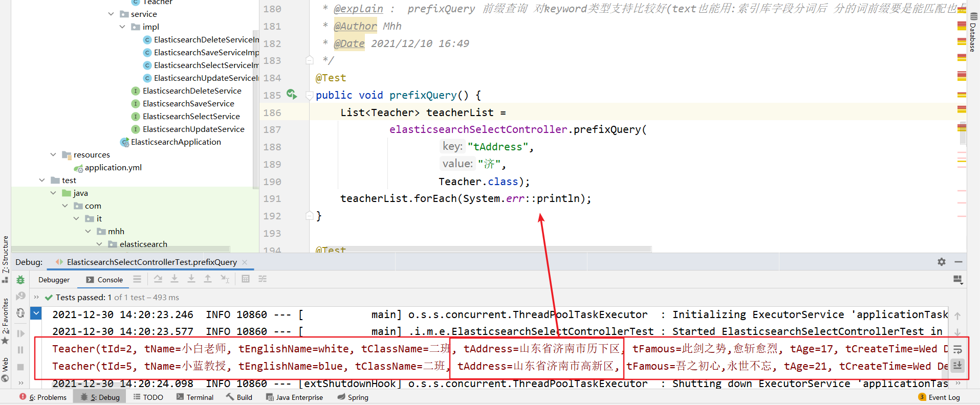The image size is (980, 405).
Task: Go up the console stack trace
Action: (x=957, y=316)
